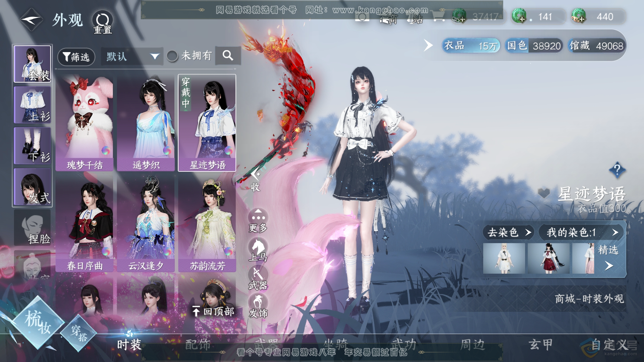Viewport: 644px width, 362px height.
Task: Click the 发饰 hair ornament icon
Action: coord(258,306)
